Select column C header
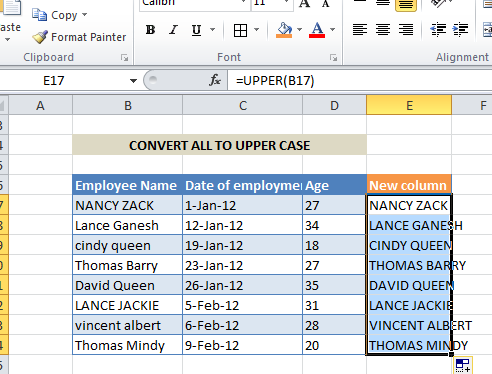492x374 pixels. [x=243, y=106]
